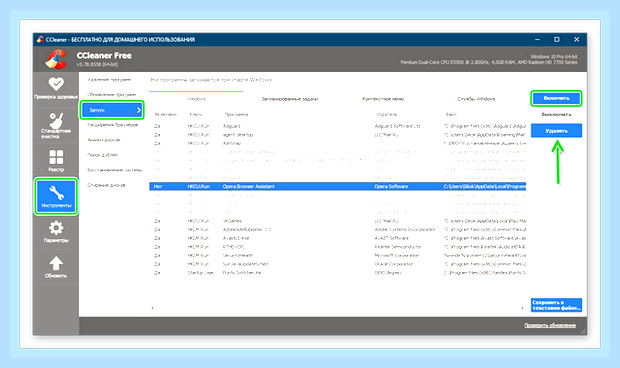Click horizontal scrollbar right arrow

click(522, 308)
